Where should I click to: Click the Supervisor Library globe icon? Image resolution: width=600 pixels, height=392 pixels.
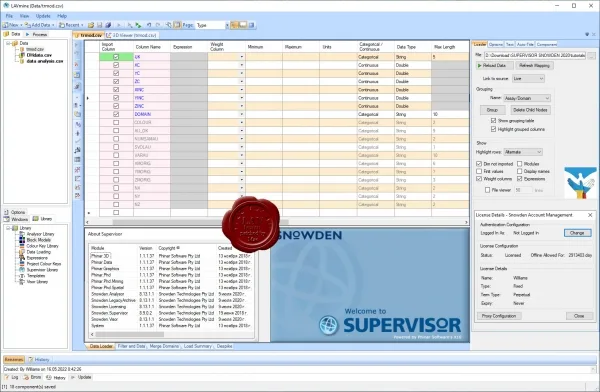22,270
